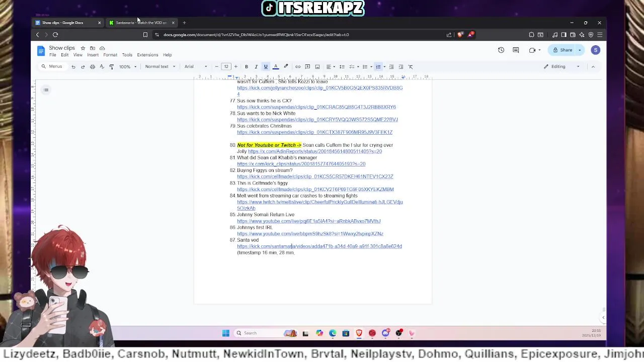The image size is (644, 362).
Task: Insert link using chain icon
Action: point(298,67)
